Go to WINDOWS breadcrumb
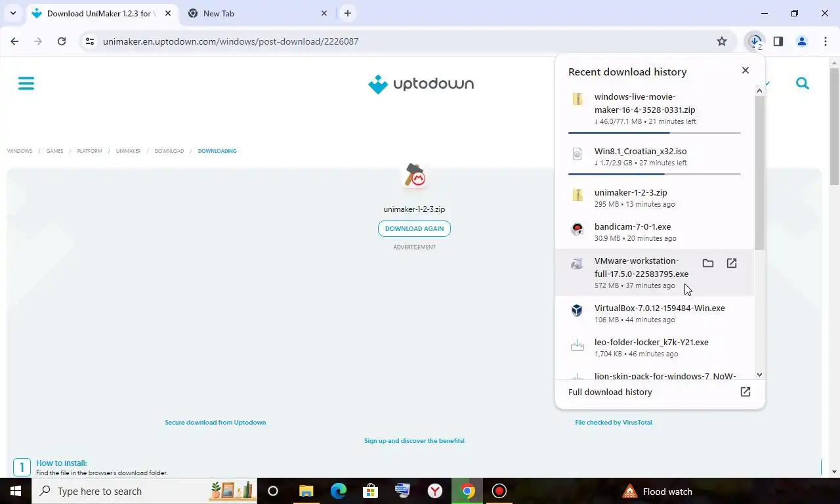Viewport: 840px width, 504px height. (20, 151)
